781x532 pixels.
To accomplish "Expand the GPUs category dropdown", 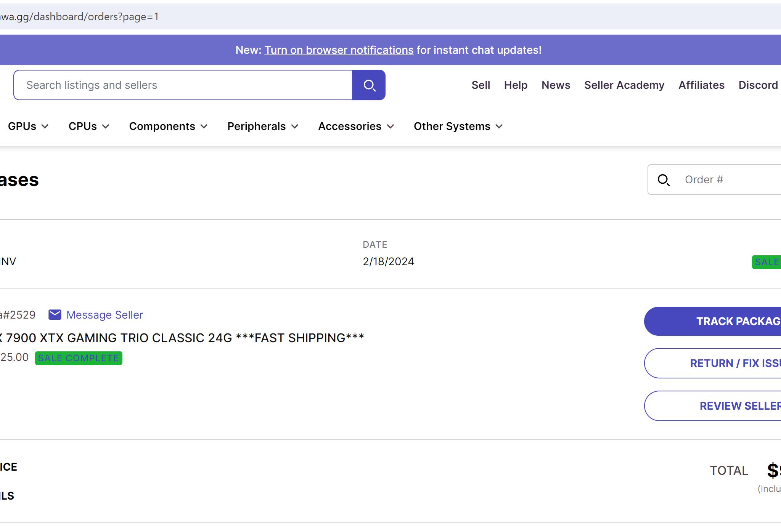I will tap(28, 127).
